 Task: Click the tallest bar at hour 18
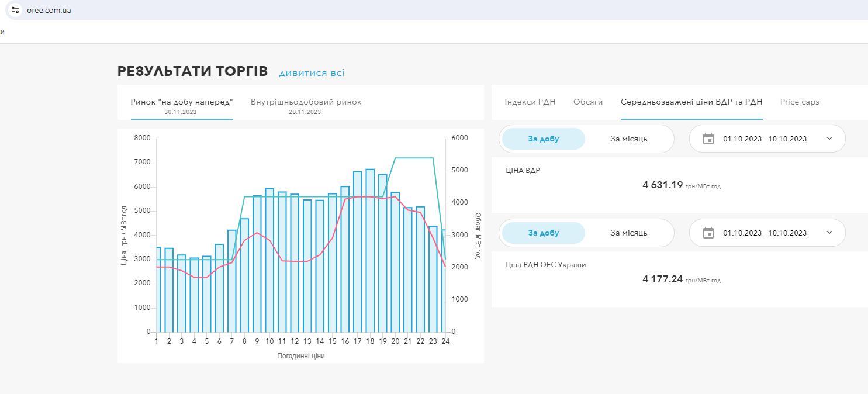pyautogui.click(x=370, y=251)
